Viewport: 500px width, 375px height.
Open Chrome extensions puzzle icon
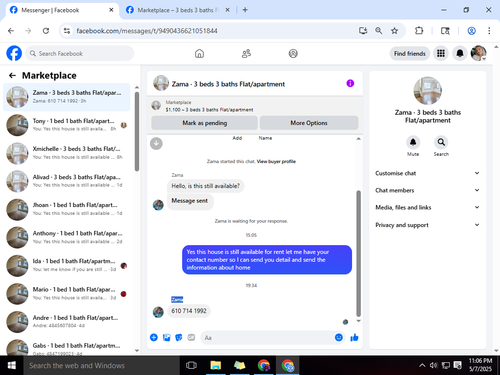tap(419, 31)
